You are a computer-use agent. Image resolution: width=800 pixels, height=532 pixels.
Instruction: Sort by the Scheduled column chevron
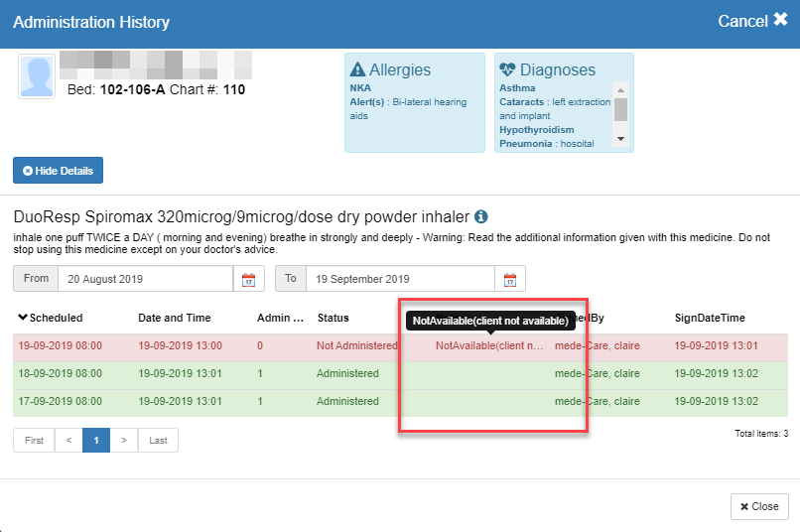click(24, 318)
